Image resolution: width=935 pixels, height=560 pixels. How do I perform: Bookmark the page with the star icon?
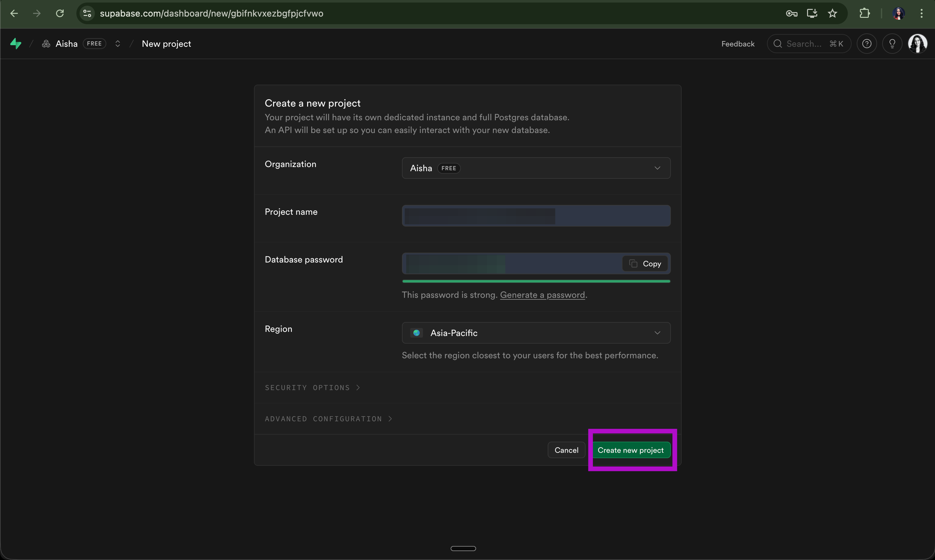pos(833,14)
